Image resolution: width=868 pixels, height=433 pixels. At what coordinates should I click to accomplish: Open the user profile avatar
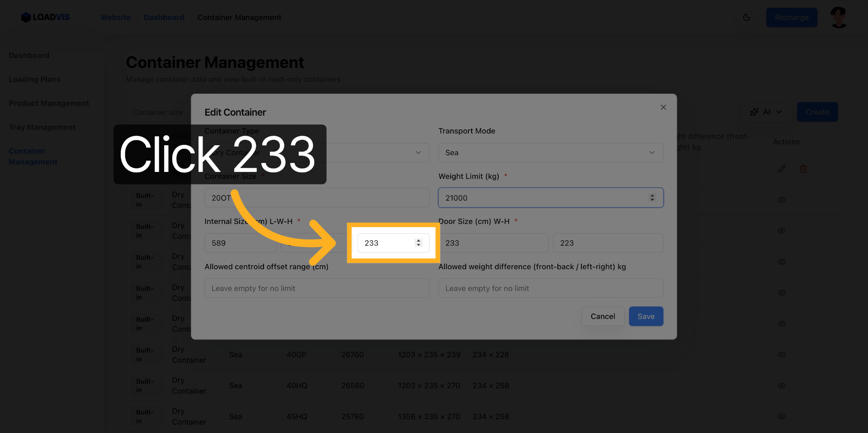pyautogui.click(x=839, y=18)
